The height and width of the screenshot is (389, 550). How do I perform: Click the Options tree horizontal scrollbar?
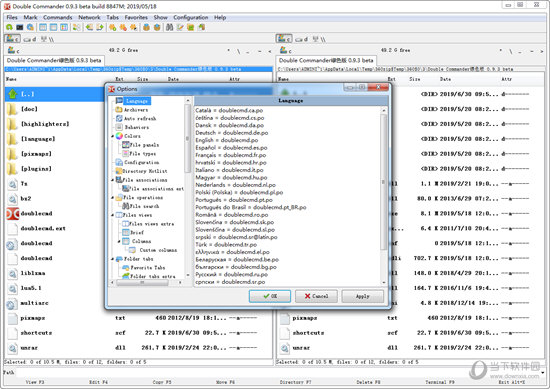pyautogui.click(x=145, y=282)
